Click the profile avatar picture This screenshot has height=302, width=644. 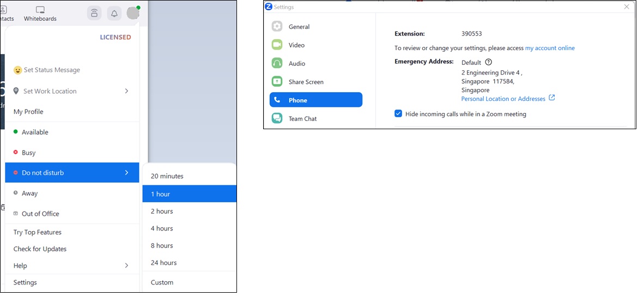pyautogui.click(x=133, y=13)
